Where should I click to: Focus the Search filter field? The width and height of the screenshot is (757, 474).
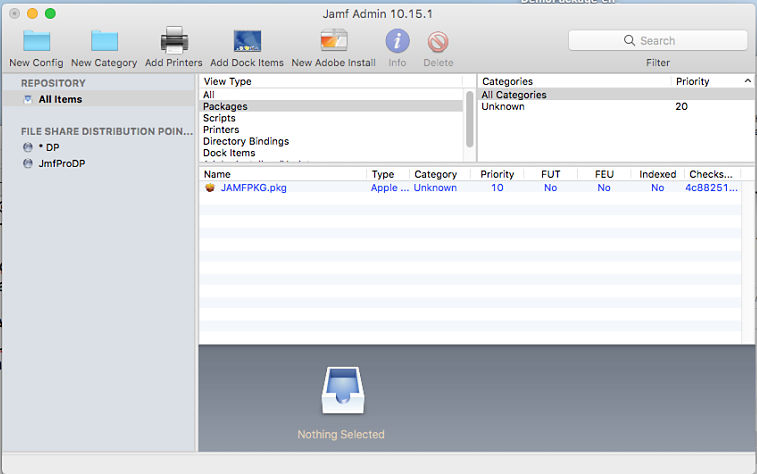(x=658, y=41)
